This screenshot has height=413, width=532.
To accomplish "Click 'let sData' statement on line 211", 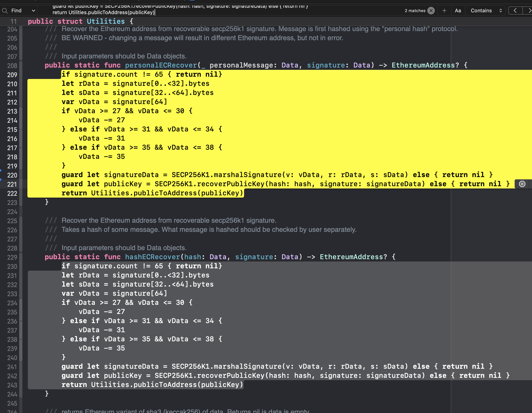I will coord(138,93).
